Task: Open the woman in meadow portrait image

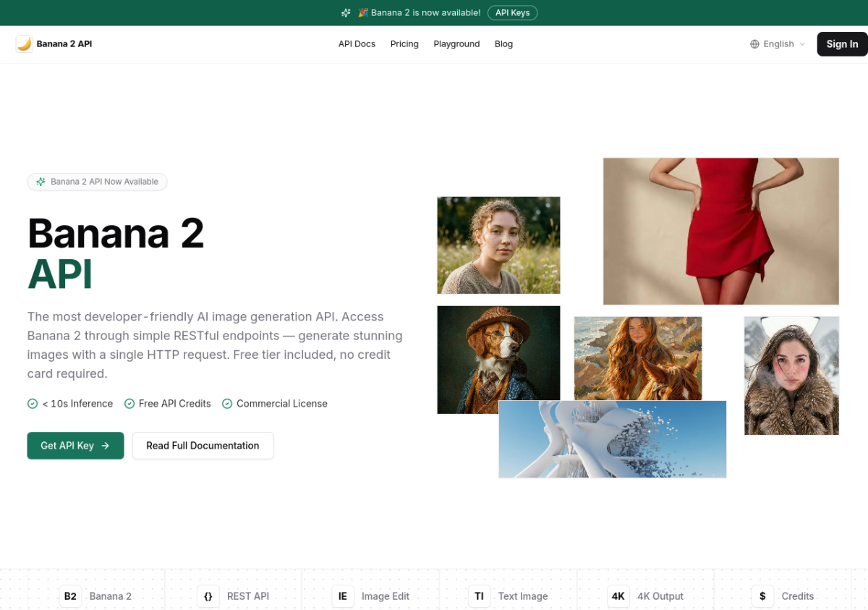Action: pyautogui.click(x=498, y=245)
